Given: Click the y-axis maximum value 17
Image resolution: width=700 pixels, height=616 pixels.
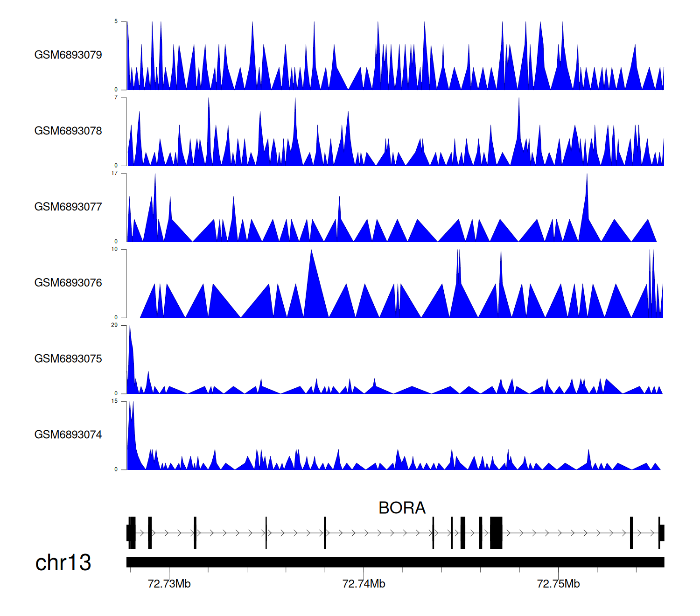Looking at the screenshot, I should click(x=114, y=173).
